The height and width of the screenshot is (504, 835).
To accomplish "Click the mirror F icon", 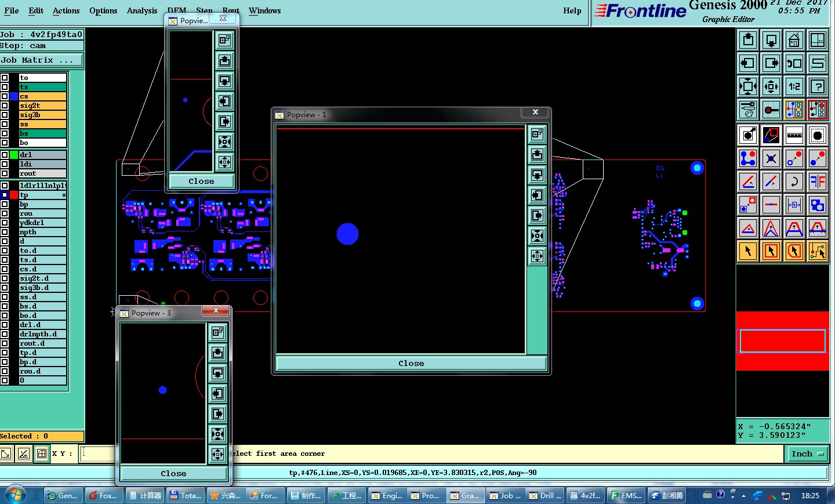I will (x=818, y=182).
